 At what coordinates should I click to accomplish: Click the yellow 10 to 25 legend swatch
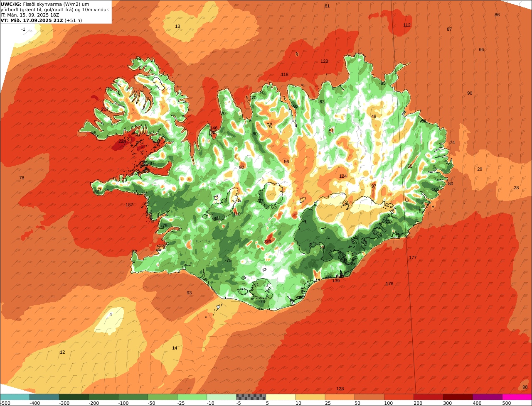[310, 397]
